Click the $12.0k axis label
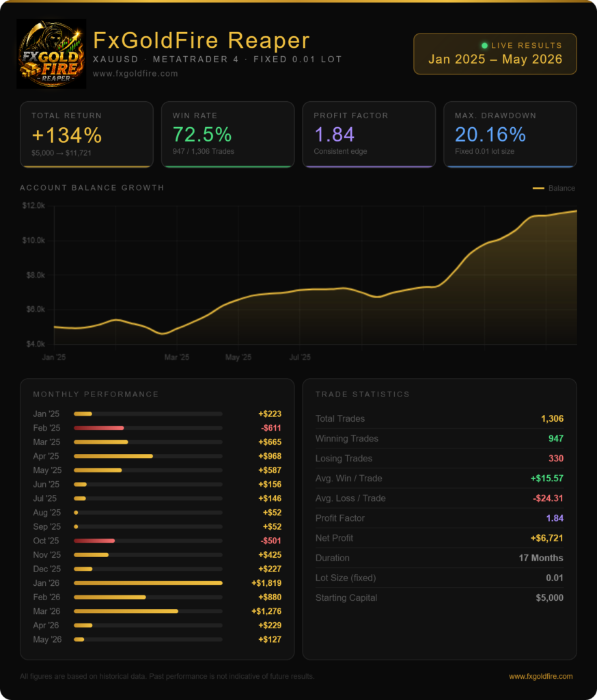This screenshot has height=700, width=597. click(33, 206)
